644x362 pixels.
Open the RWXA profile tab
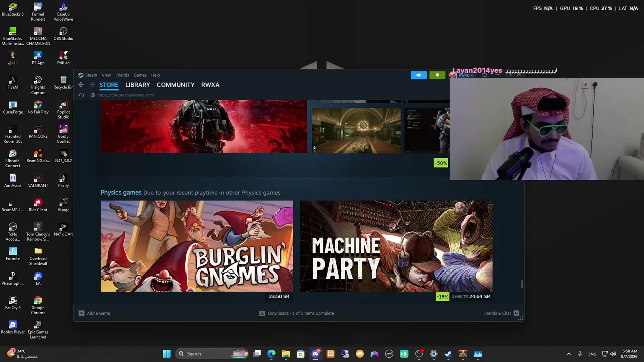pos(210,85)
